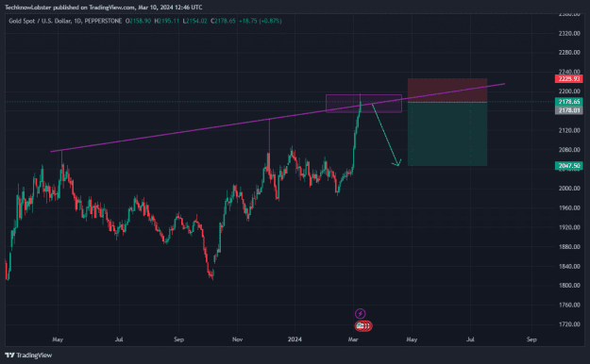The image size is (590, 364).
Task: Select the green downward arrow drawing
Action: 386,136
